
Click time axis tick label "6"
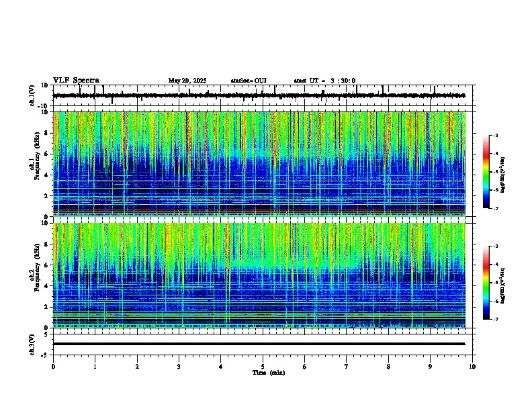point(305,367)
